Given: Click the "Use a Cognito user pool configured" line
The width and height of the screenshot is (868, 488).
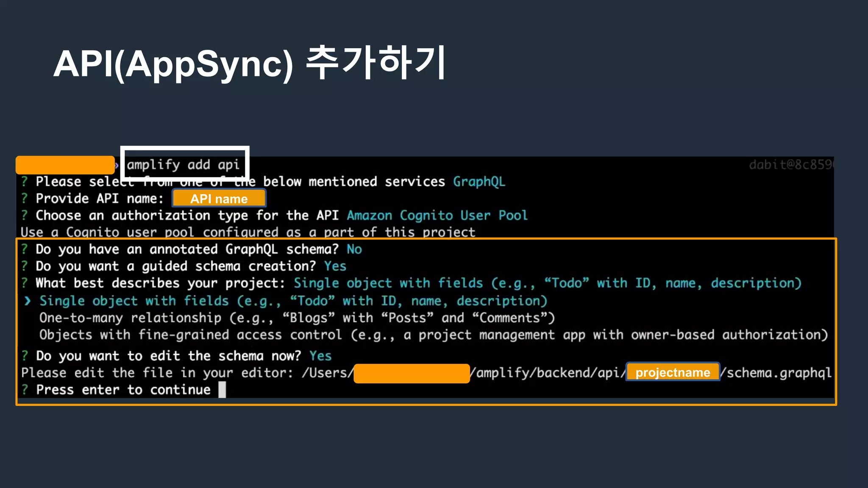Looking at the screenshot, I should tap(248, 232).
